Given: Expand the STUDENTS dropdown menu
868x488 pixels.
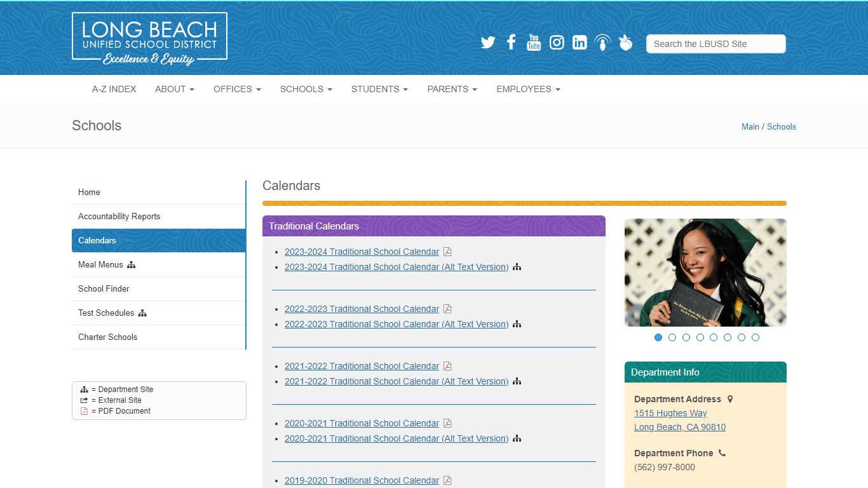Looking at the screenshot, I should (x=379, y=89).
